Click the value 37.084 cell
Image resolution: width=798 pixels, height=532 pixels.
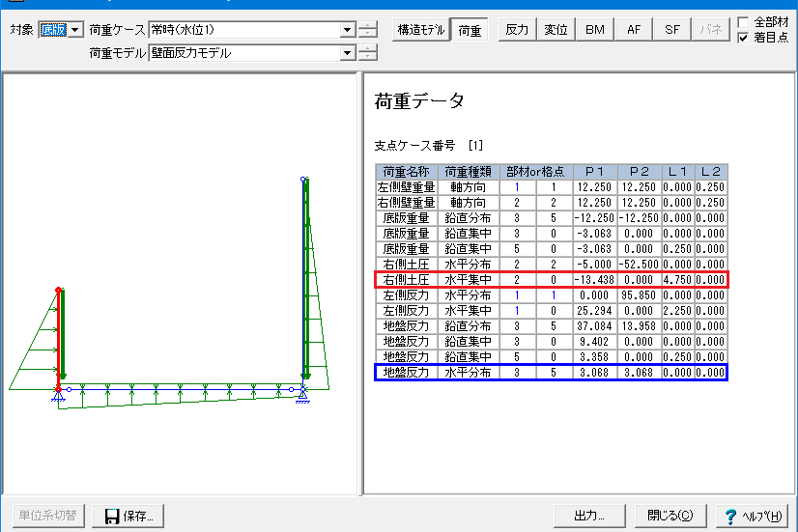pos(594,326)
